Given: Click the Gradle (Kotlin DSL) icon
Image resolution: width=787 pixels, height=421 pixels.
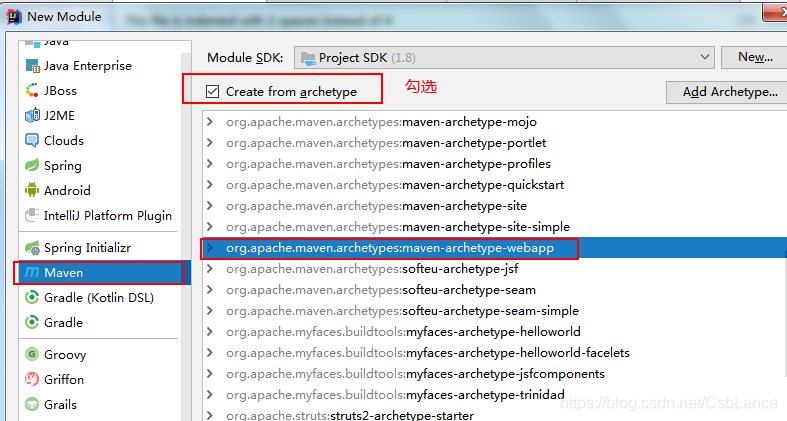Looking at the screenshot, I should pos(32,298).
